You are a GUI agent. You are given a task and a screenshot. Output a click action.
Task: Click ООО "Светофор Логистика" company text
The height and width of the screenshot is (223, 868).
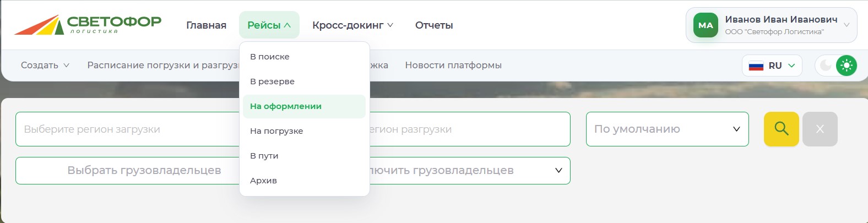click(774, 32)
